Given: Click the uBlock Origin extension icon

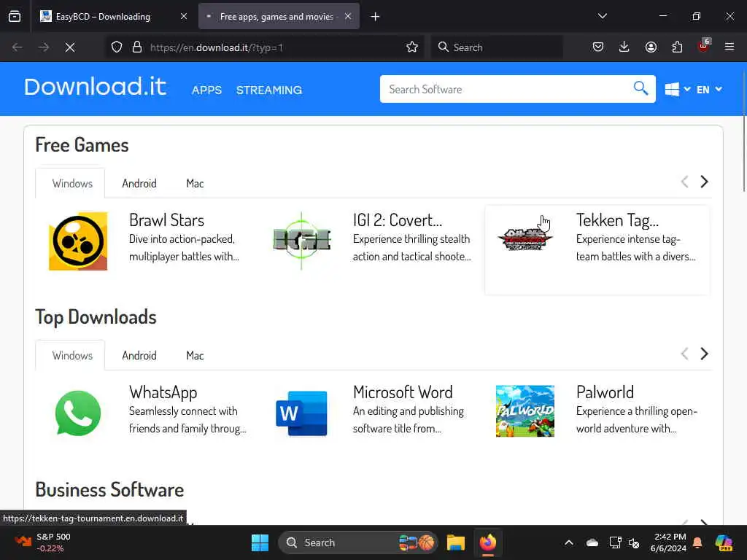Looking at the screenshot, I should (x=704, y=46).
